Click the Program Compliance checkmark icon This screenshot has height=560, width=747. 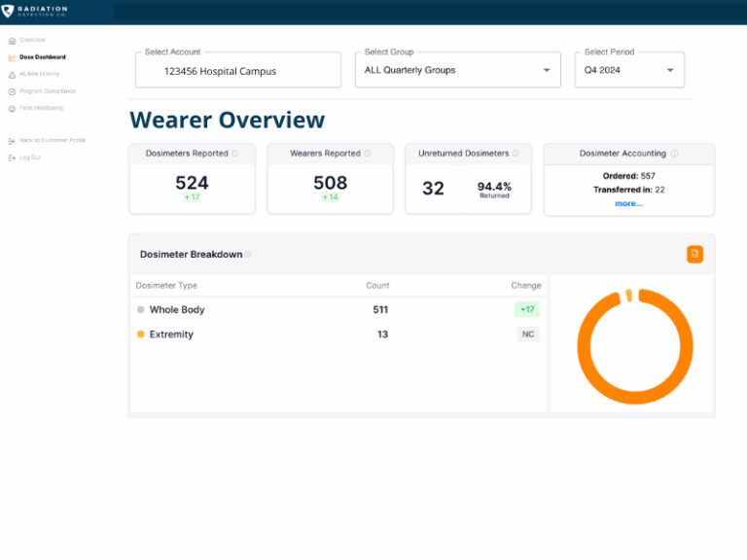tap(12, 91)
